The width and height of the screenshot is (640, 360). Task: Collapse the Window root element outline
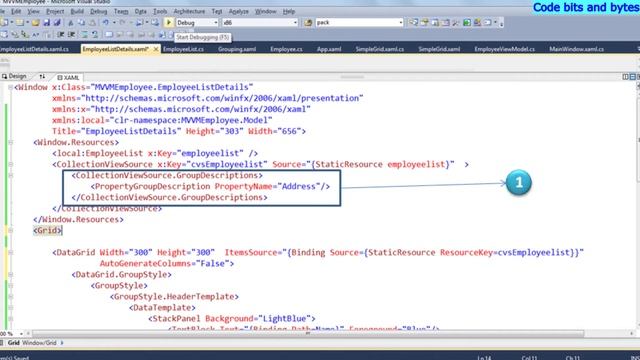point(10,87)
